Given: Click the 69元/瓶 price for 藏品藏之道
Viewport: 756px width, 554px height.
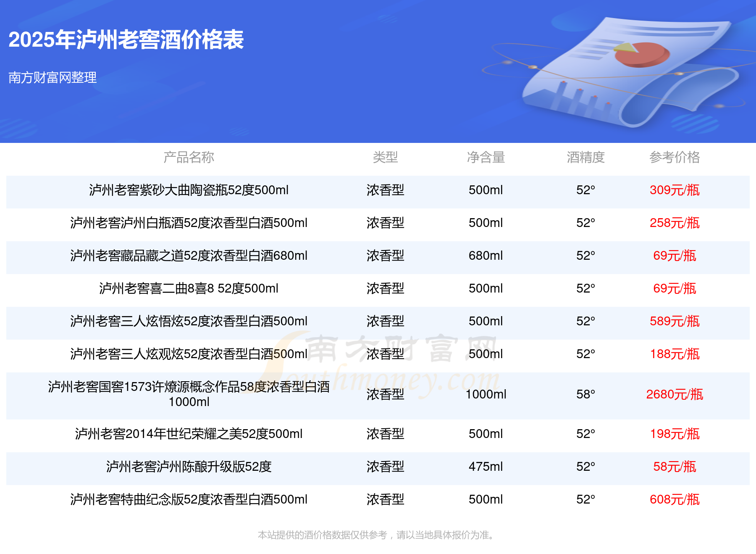Looking at the screenshot, I should [x=675, y=256].
